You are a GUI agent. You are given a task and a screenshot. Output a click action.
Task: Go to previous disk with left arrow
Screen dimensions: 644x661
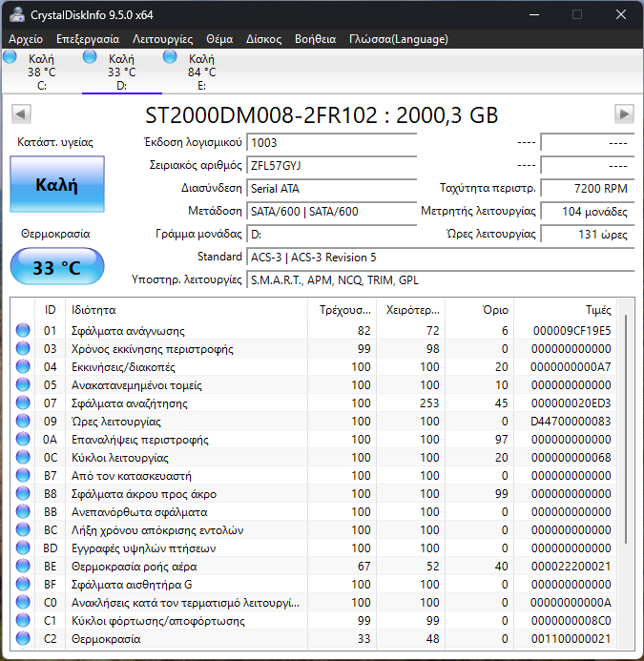pyautogui.click(x=22, y=114)
